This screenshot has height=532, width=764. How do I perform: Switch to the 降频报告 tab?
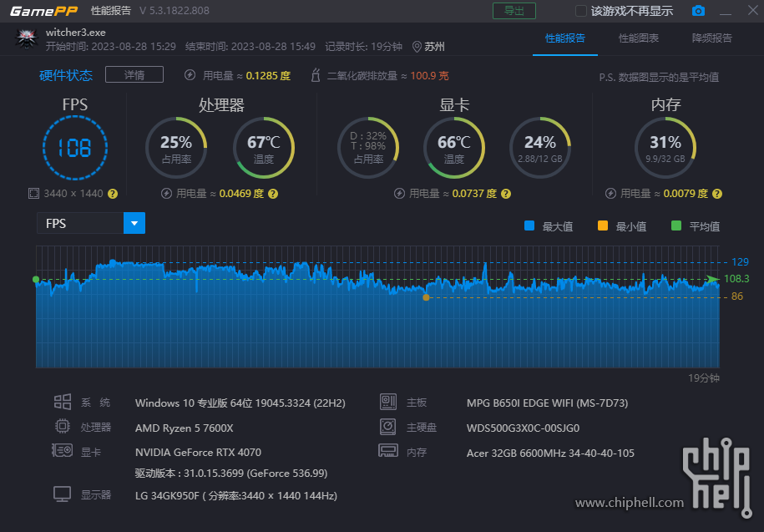[712, 38]
